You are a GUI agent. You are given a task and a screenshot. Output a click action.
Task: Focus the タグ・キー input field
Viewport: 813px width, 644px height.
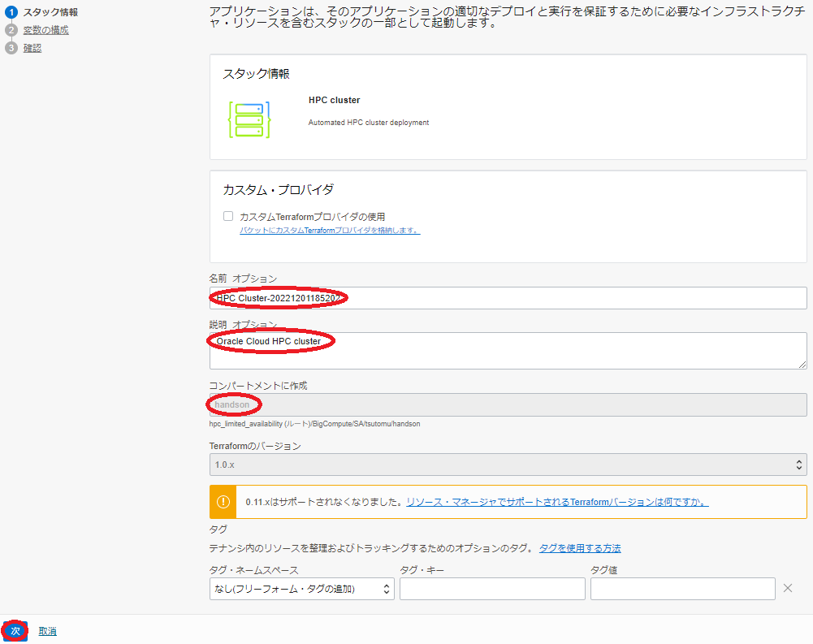[x=492, y=589]
